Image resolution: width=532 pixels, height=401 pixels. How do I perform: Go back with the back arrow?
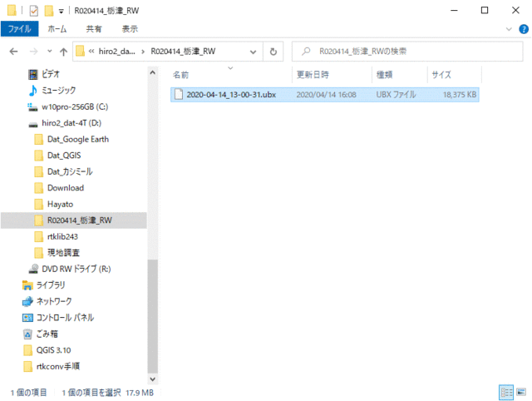point(13,52)
